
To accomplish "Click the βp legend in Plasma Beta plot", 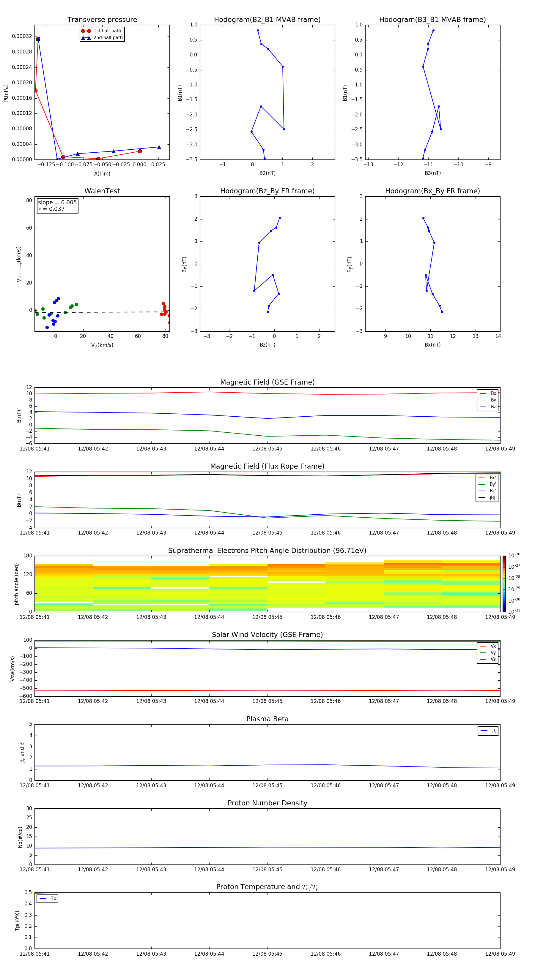I will click(x=488, y=731).
